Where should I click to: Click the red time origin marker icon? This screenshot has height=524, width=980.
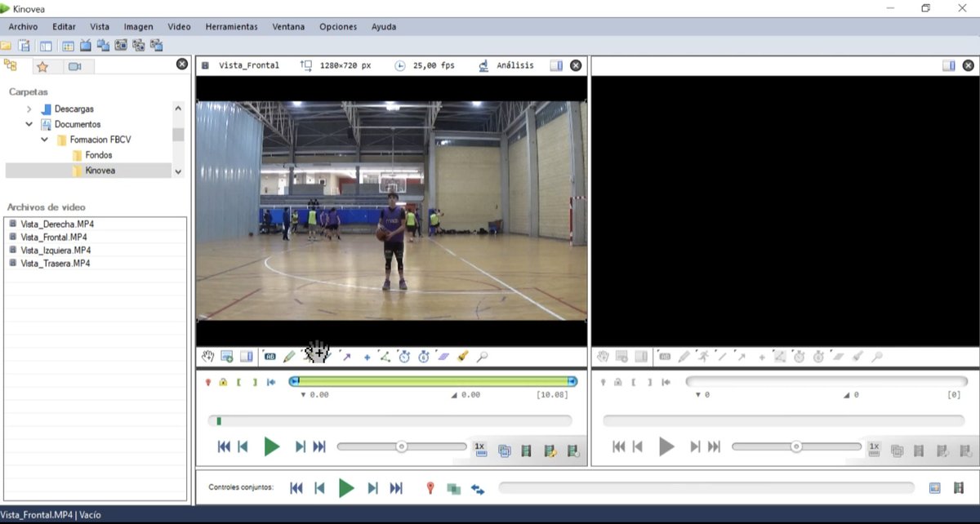[x=208, y=382]
